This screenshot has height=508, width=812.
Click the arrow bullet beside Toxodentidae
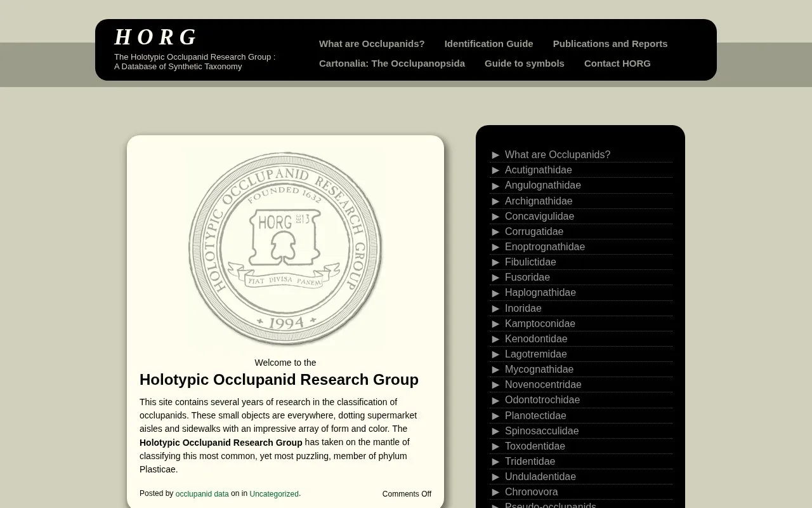(x=496, y=446)
